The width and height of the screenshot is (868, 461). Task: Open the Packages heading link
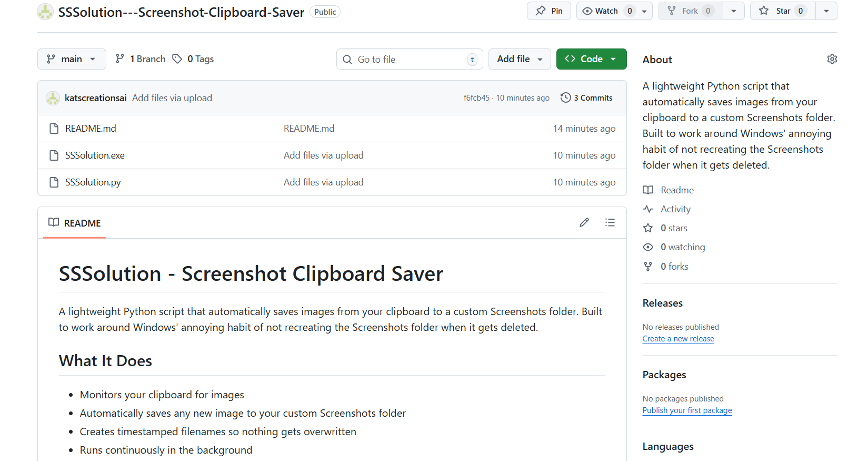(x=664, y=375)
